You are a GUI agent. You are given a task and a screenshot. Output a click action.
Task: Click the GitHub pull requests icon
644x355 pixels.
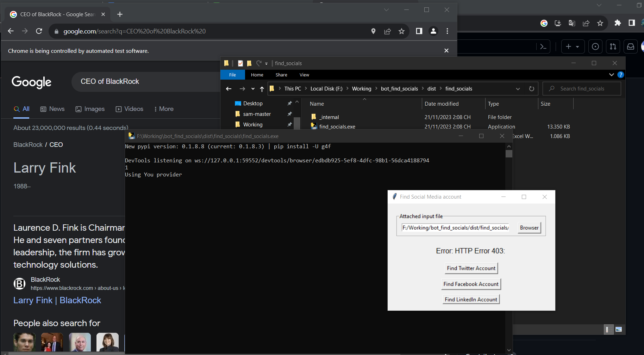(x=613, y=46)
